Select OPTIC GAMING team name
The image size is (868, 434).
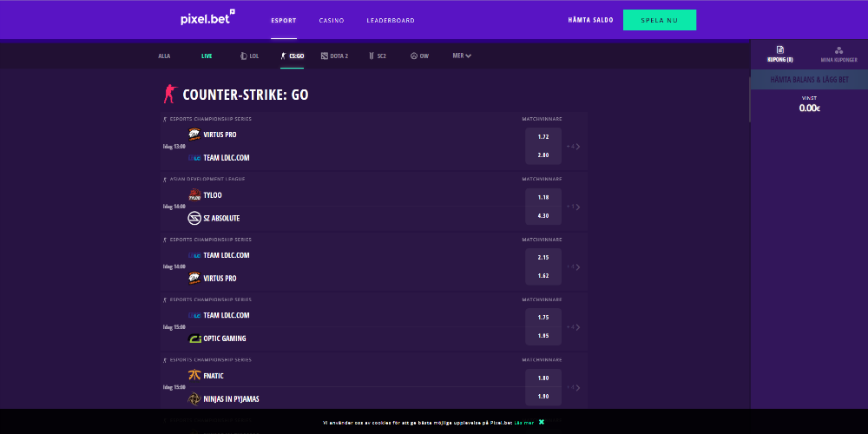click(x=225, y=339)
